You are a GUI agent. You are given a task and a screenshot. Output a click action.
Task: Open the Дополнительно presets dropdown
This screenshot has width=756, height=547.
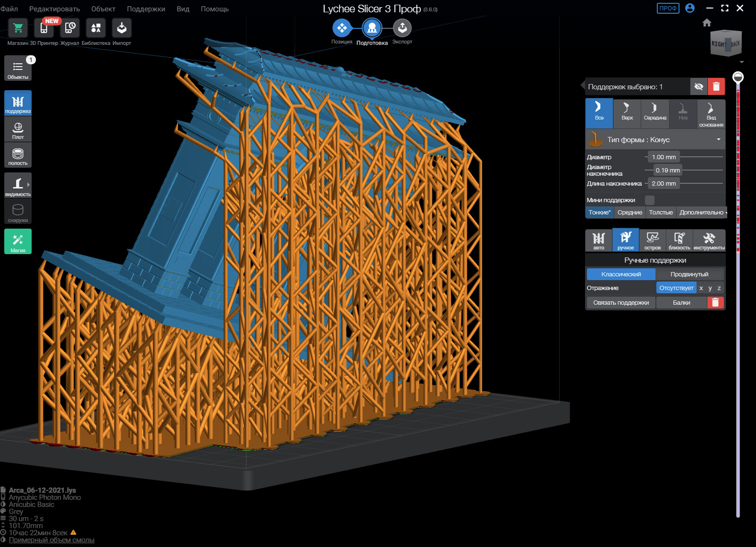[702, 213]
